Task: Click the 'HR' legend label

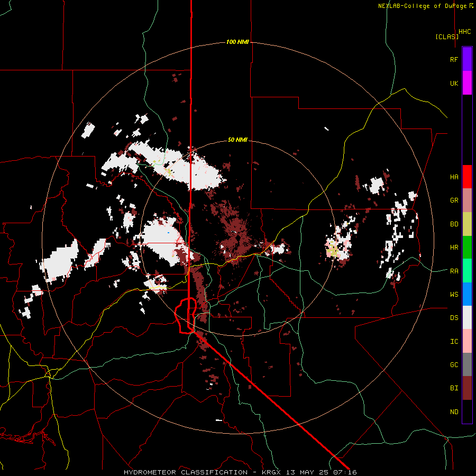Action: pos(454,248)
